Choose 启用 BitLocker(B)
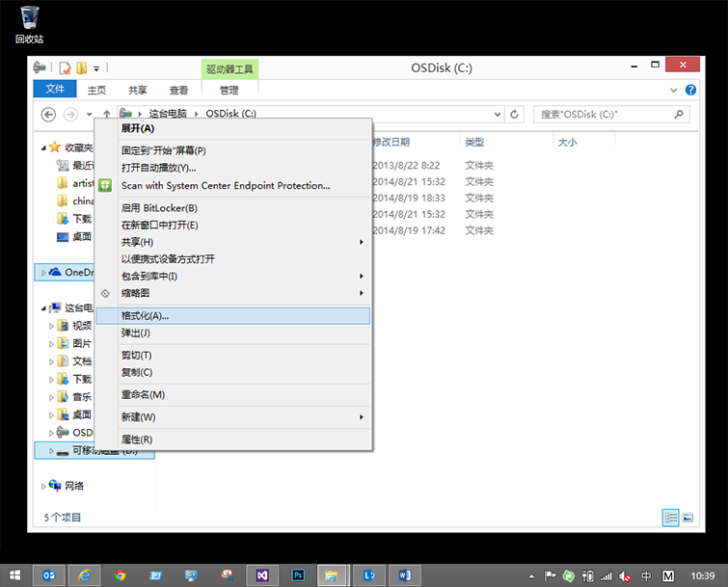Viewport: 728px width, 587px height. (x=232, y=208)
